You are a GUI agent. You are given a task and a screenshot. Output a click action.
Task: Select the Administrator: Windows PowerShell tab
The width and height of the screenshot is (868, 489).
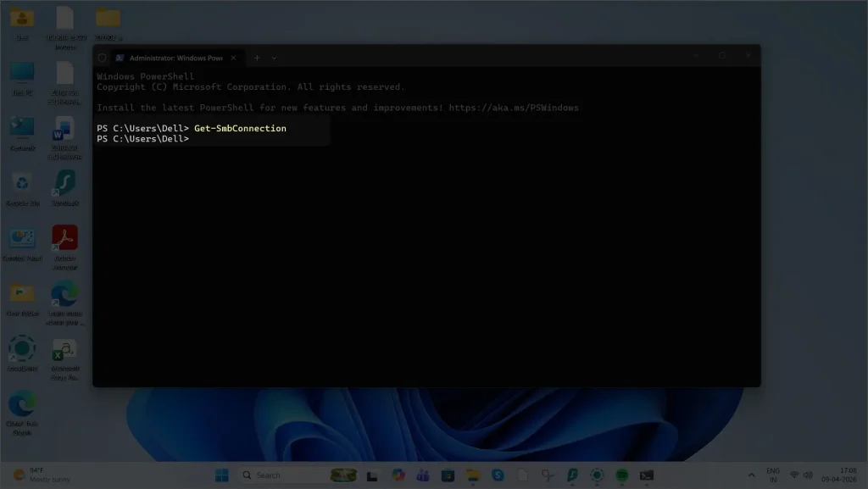[x=174, y=58]
